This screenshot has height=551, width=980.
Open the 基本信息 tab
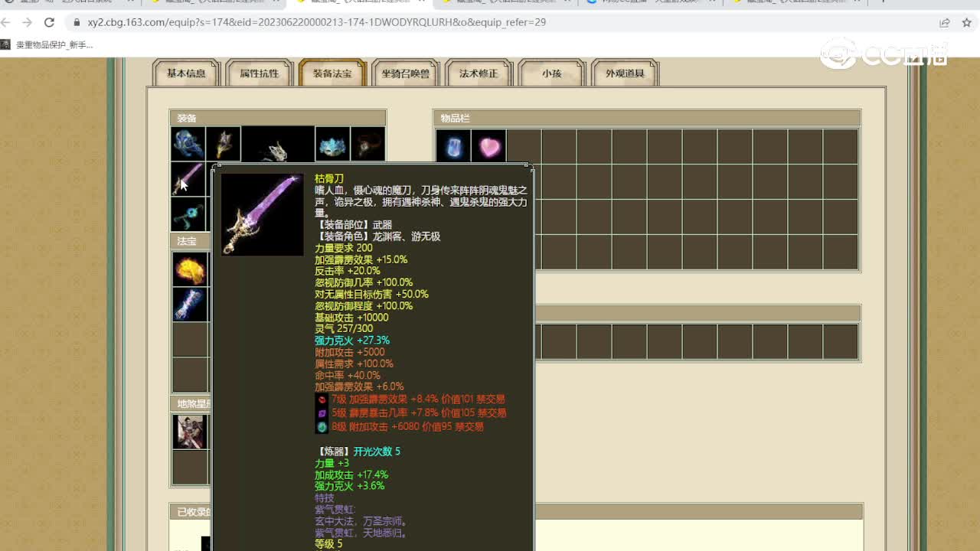click(186, 73)
